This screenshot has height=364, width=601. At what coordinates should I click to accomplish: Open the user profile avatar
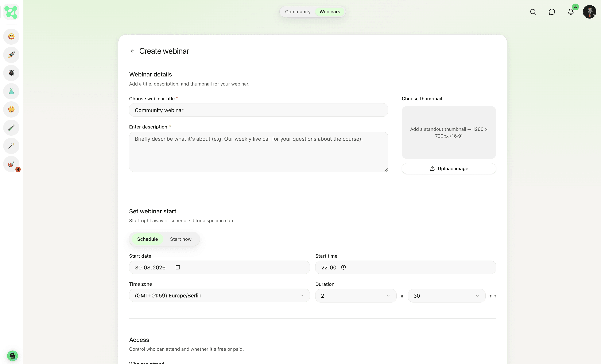590,12
